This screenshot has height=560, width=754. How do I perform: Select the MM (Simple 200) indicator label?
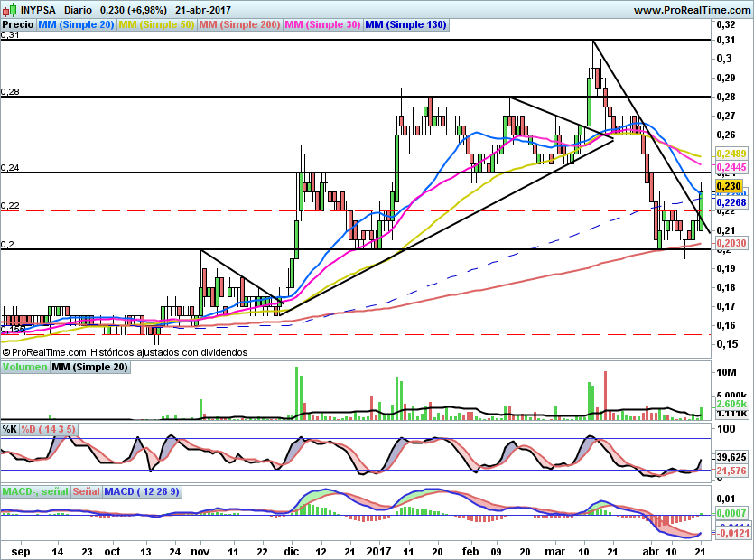[239, 25]
